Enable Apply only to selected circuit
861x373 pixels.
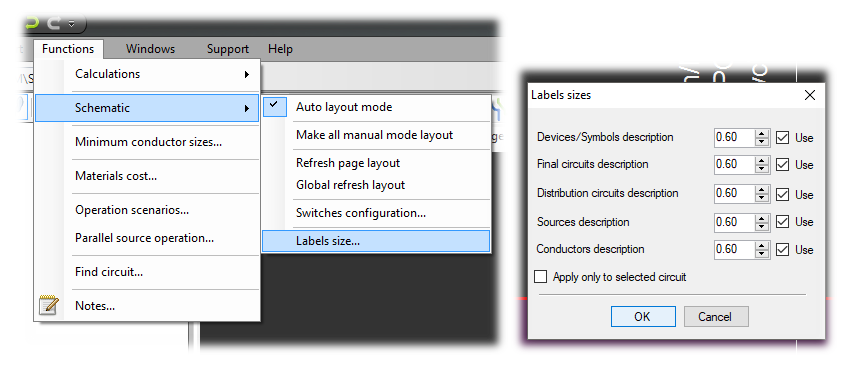[x=541, y=277]
